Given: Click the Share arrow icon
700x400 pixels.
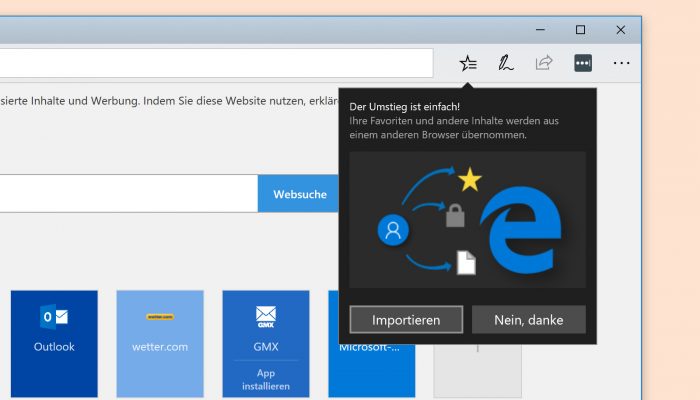Looking at the screenshot, I should [x=544, y=63].
